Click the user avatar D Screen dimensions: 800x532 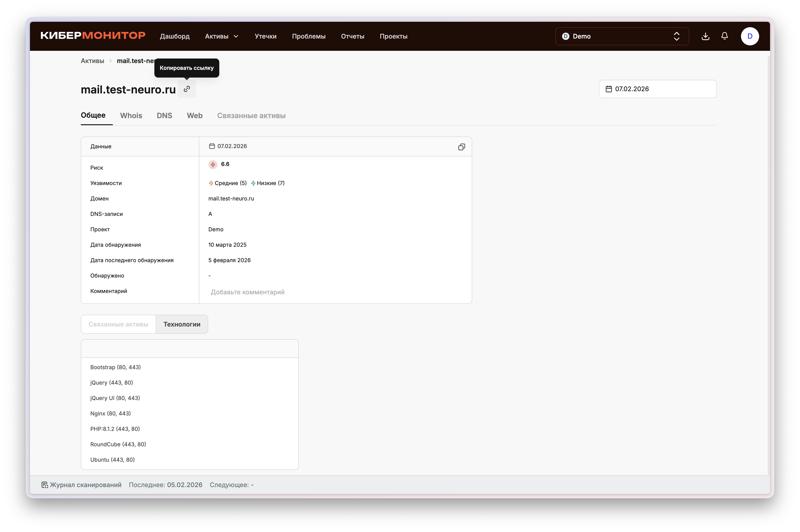point(750,36)
